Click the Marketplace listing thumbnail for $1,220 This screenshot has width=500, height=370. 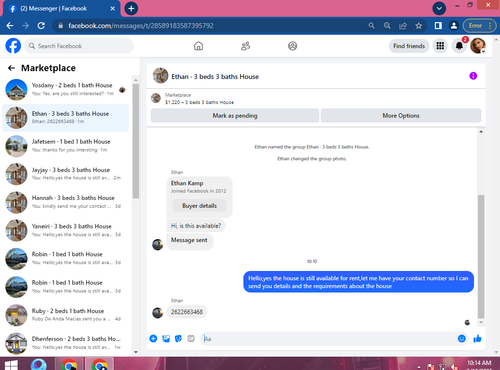(156, 98)
